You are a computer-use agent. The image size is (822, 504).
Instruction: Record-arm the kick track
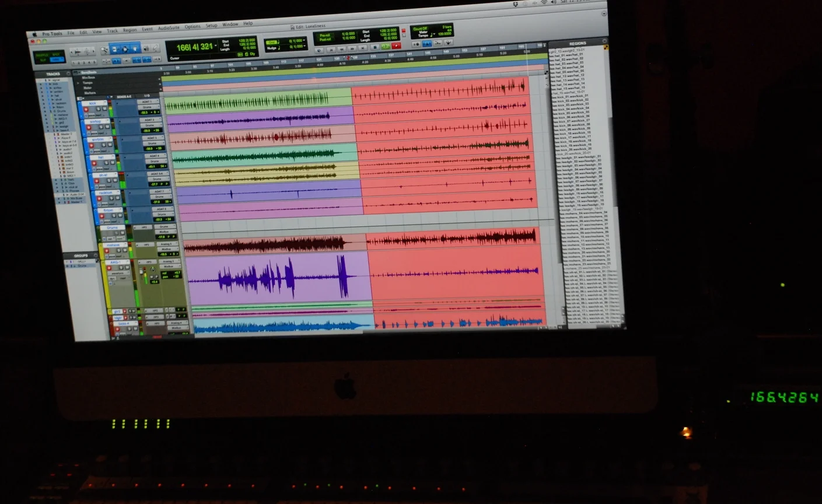86,109
